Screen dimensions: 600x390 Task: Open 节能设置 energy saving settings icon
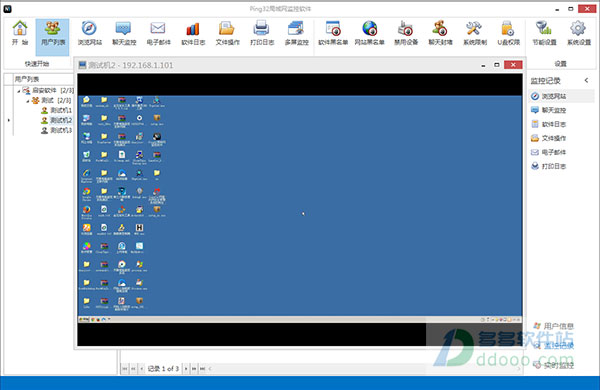click(544, 33)
